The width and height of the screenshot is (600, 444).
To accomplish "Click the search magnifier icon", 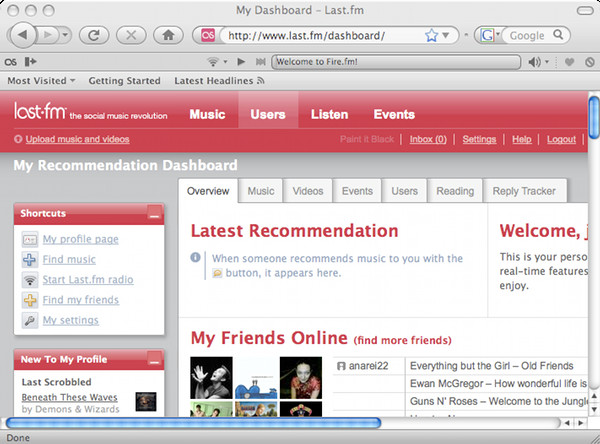I will (558, 35).
